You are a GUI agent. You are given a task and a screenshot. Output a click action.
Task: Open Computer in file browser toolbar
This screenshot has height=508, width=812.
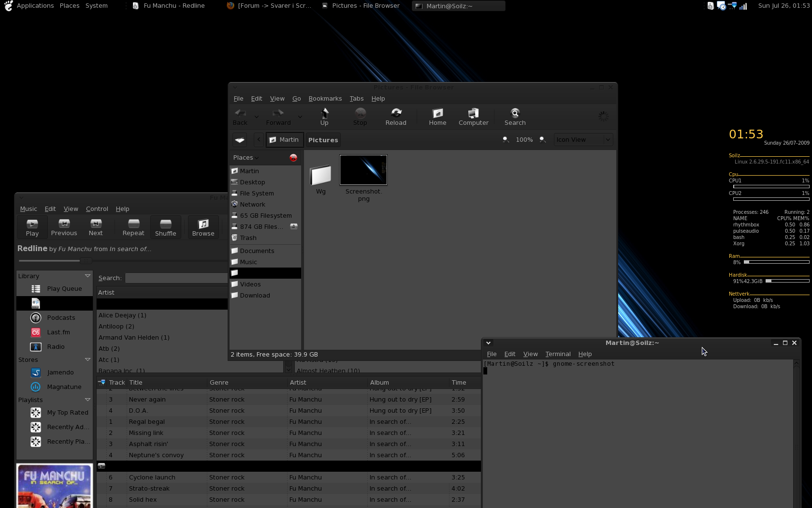(474, 117)
